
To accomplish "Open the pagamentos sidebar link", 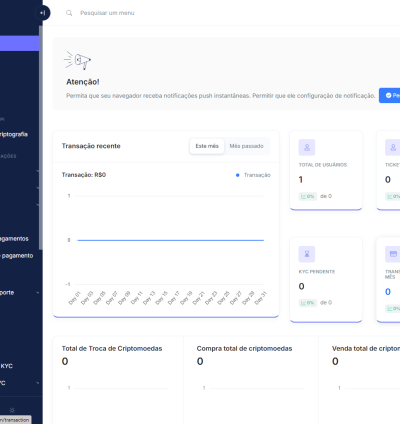I will (x=14, y=239).
